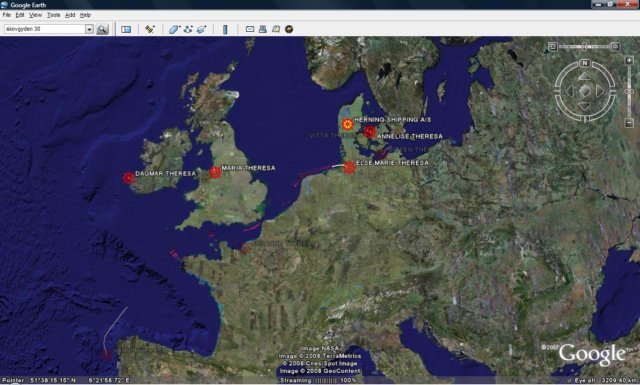
Task: Open the Add menu
Action: point(70,15)
